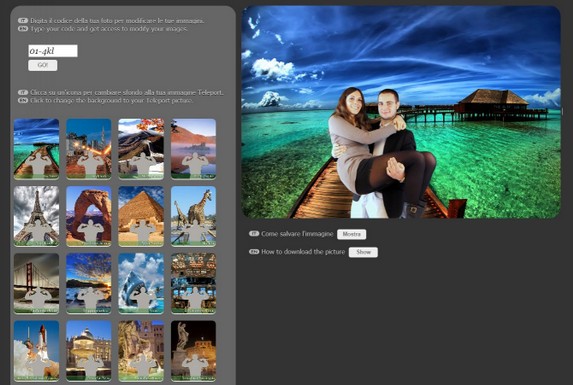
Task: Pick the Egyptian pyramid background
Action: tap(141, 216)
